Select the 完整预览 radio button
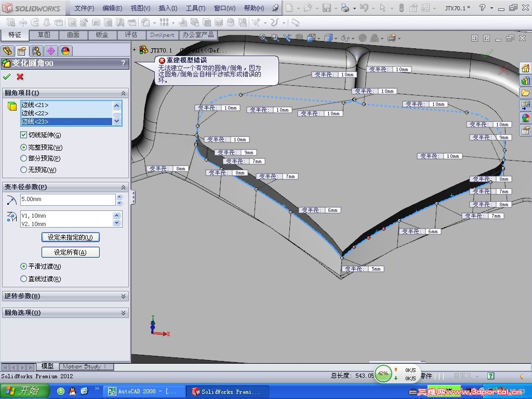This screenshot has width=532, height=399. [x=23, y=147]
